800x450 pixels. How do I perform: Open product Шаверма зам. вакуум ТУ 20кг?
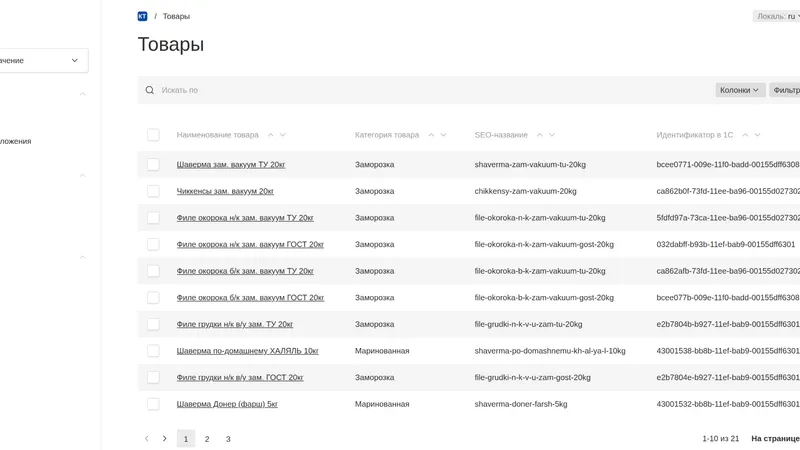(x=231, y=164)
